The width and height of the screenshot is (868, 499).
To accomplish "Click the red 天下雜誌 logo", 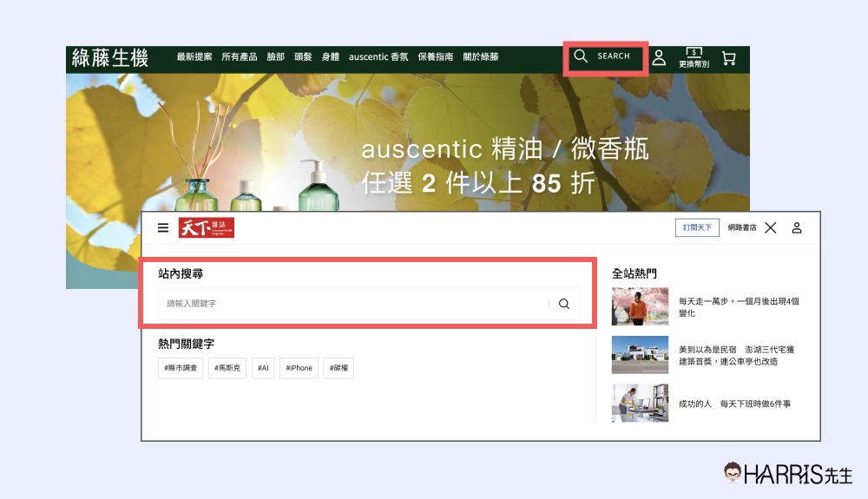I will (207, 228).
